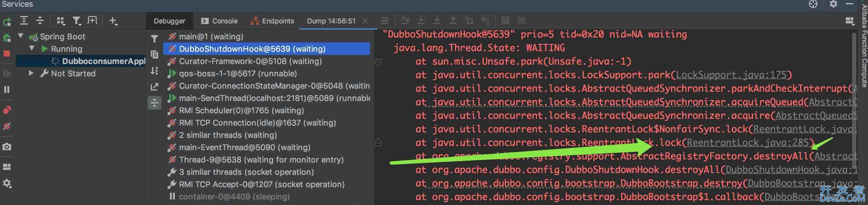Open the Evaluate Expression calculator icon
868x205 pixels.
tap(505, 21)
